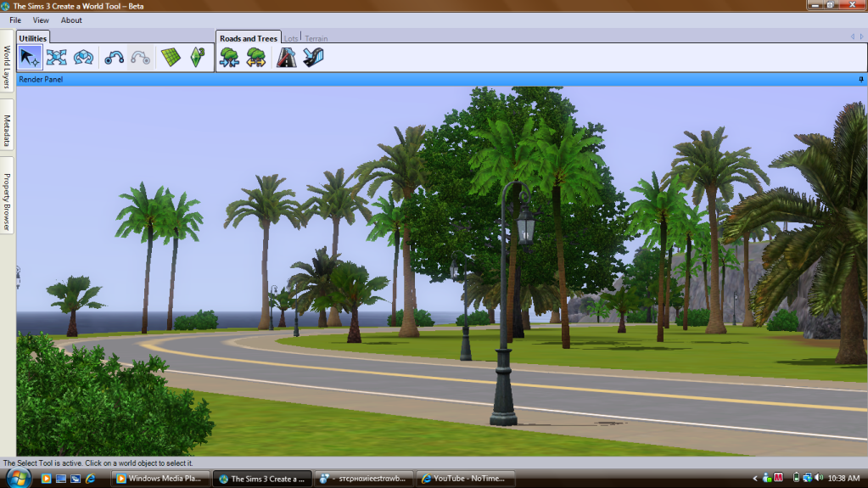Select the Select Object arrow tool
The width and height of the screenshot is (868, 488).
coord(30,58)
